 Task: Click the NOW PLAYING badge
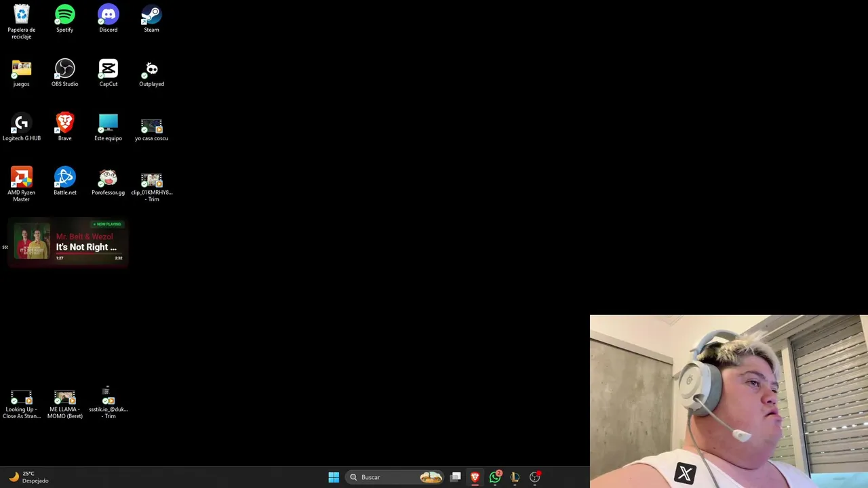click(107, 224)
